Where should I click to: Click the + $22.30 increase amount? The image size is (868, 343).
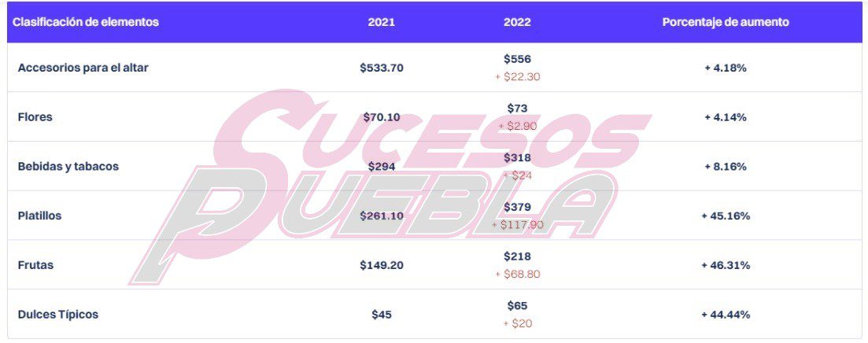[517, 77]
